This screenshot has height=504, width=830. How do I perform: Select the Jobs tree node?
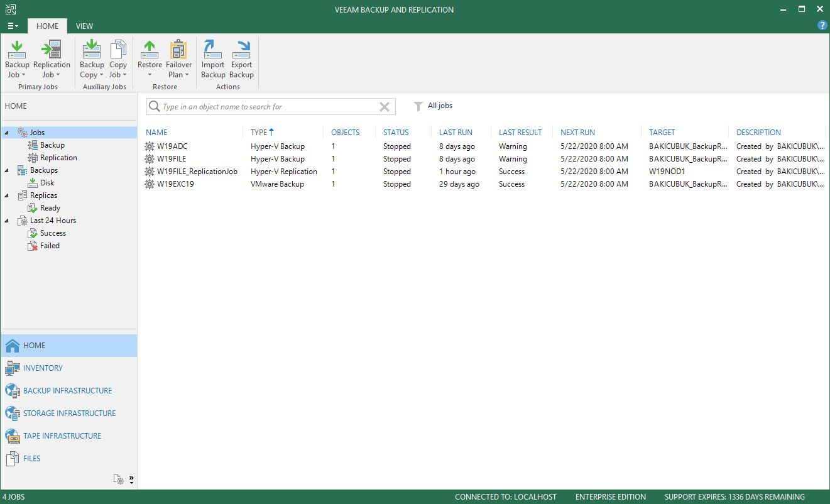point(38,133)
